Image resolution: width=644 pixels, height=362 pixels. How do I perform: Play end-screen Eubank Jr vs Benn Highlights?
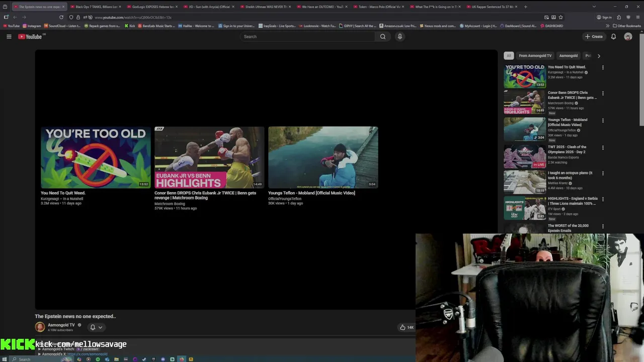pyautogui.click(x=209, y=157)
